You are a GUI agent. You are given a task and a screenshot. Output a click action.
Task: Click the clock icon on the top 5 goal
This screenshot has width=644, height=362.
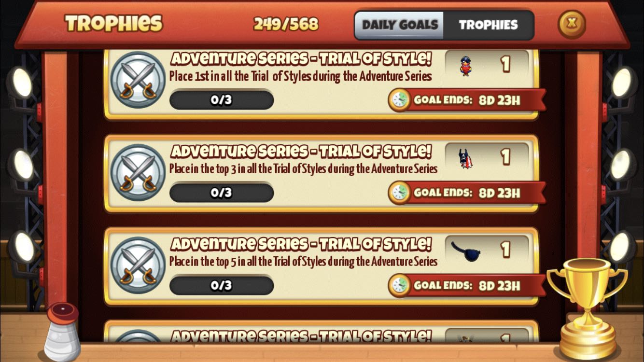(400, 285)
